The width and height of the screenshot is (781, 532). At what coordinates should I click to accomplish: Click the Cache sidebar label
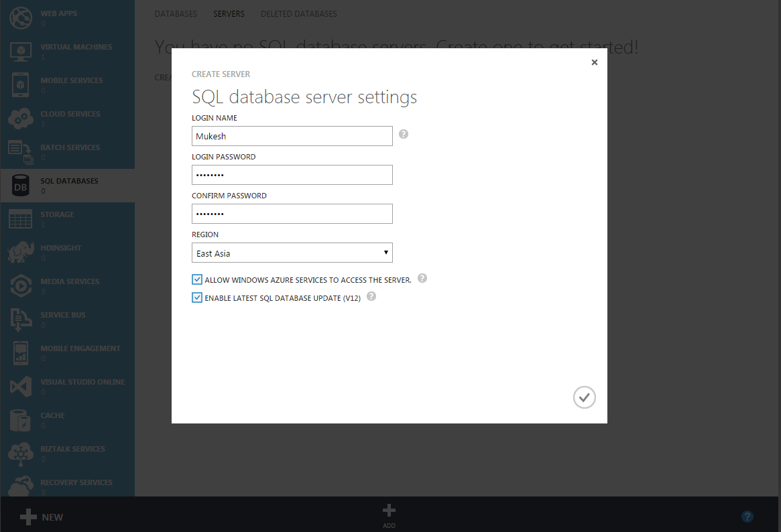pos(52,415)
